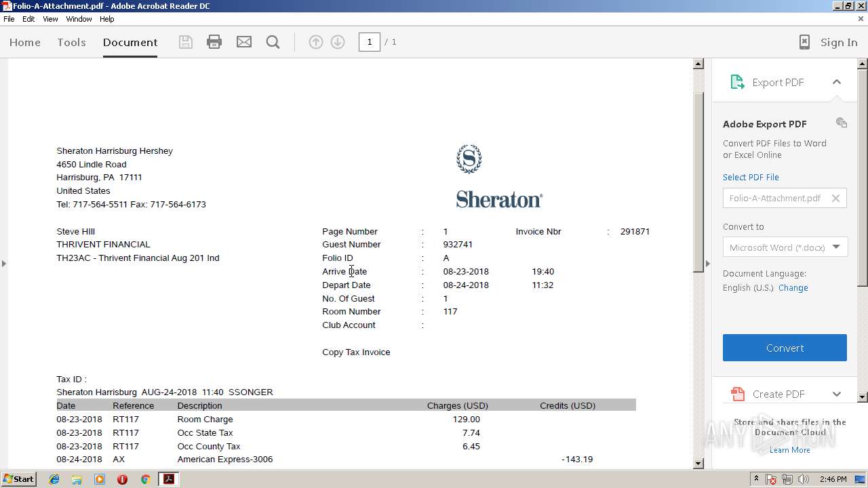
Task: Open Google Chrome from the taskbar
Action: click(x=145, y=479)
